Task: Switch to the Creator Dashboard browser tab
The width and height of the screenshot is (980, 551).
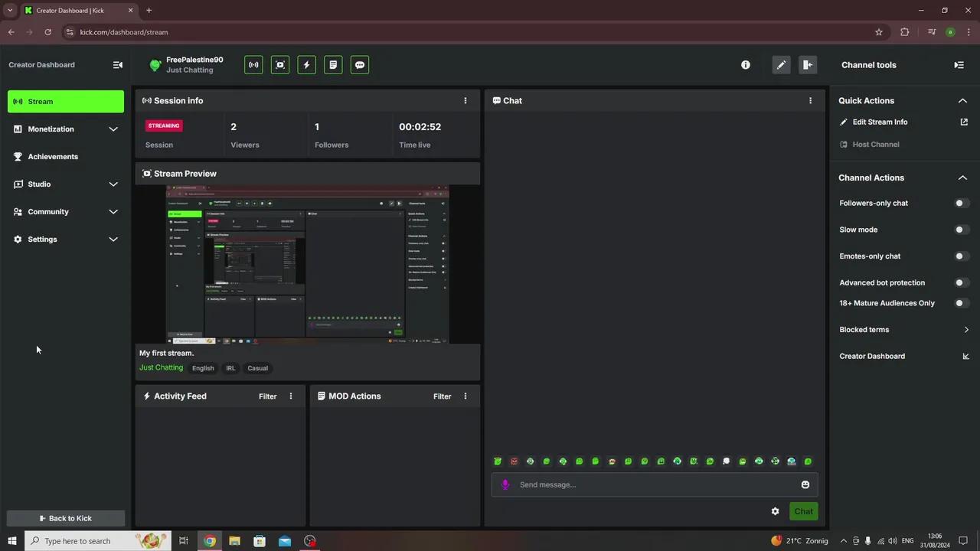Action: tap(79, 11)
